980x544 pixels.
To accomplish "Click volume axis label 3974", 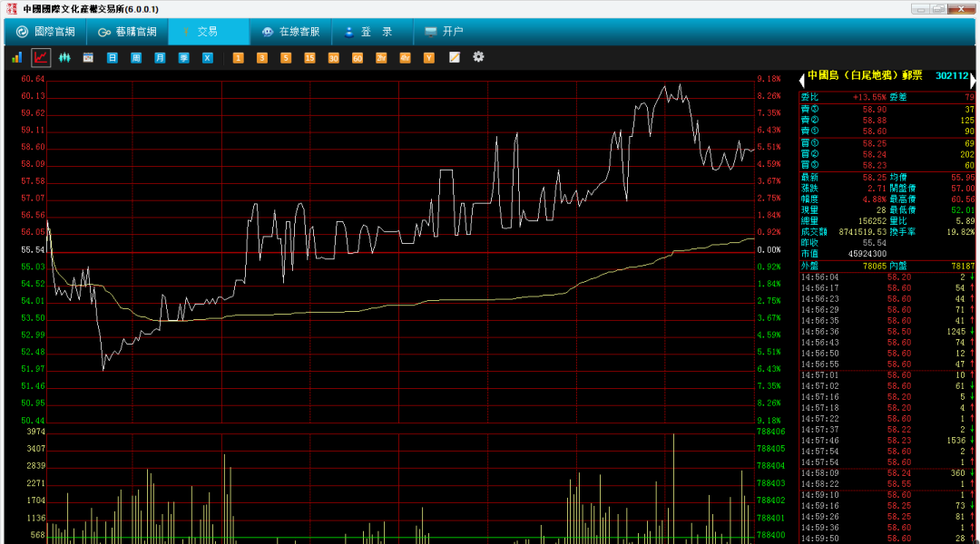I will [x=35, y=432].
